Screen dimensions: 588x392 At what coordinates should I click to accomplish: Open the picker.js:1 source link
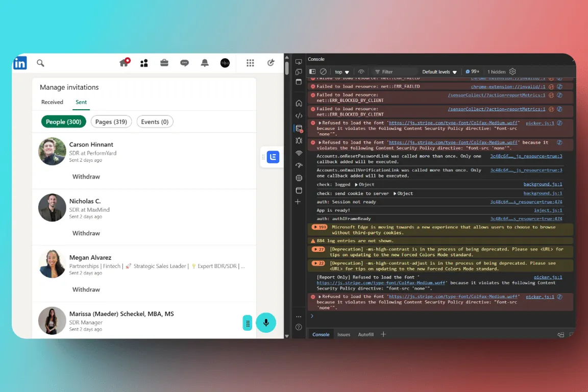click(x=540, y=123)
